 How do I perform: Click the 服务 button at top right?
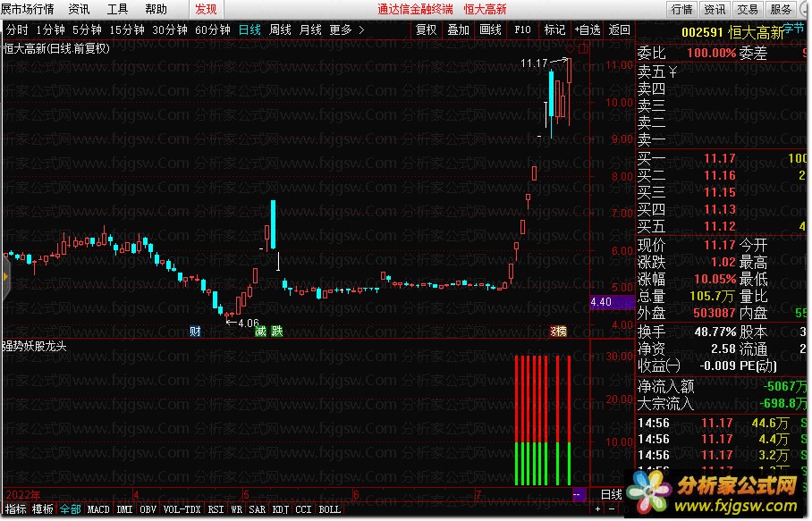tap(781, 9)
